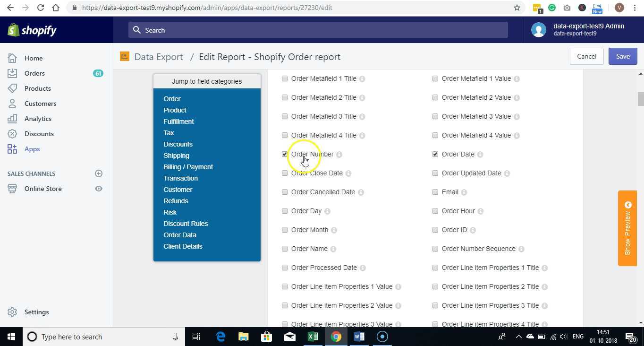Click the admin account avatar
This screenshot has height=346, width=644.
click(539, 30)
